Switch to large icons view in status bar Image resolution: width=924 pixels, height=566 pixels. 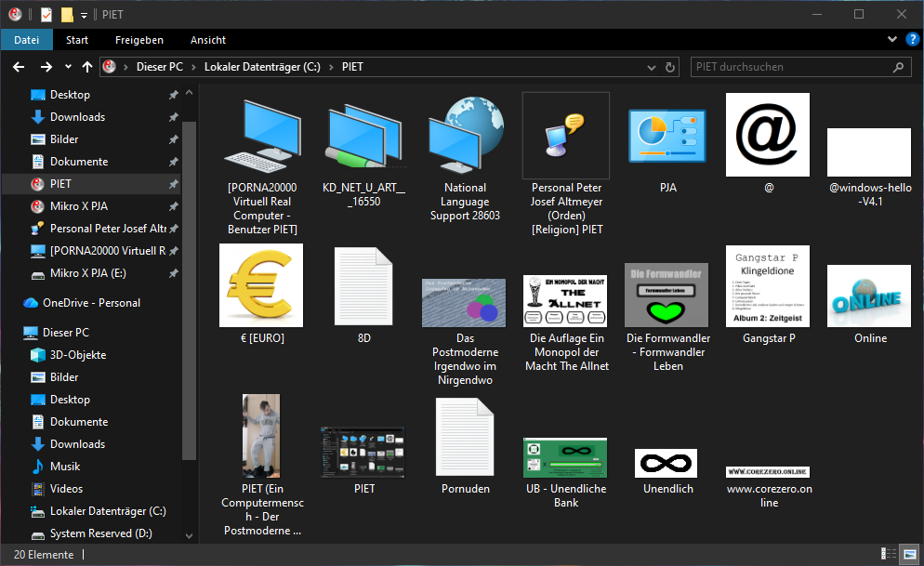[x=909, y=554]
